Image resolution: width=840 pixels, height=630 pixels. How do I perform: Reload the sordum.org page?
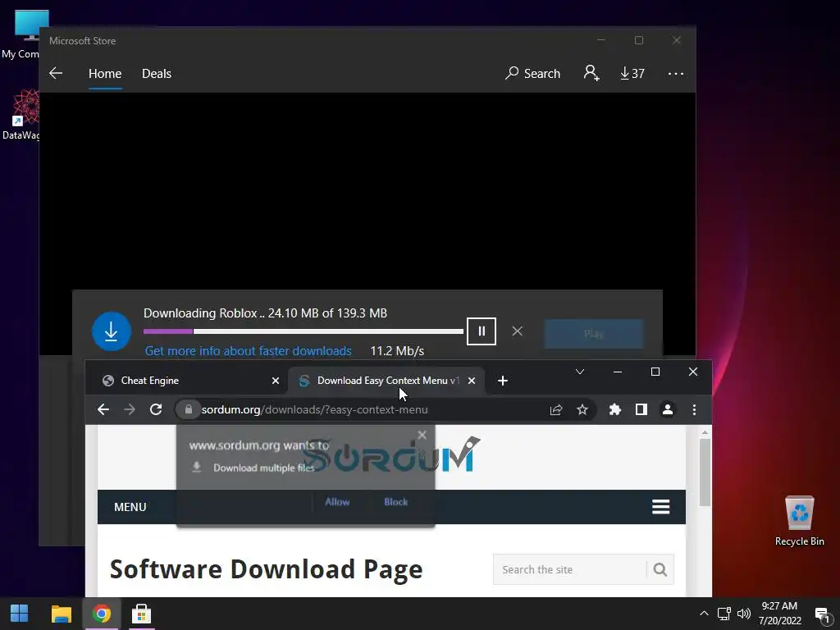click(156, 410)
